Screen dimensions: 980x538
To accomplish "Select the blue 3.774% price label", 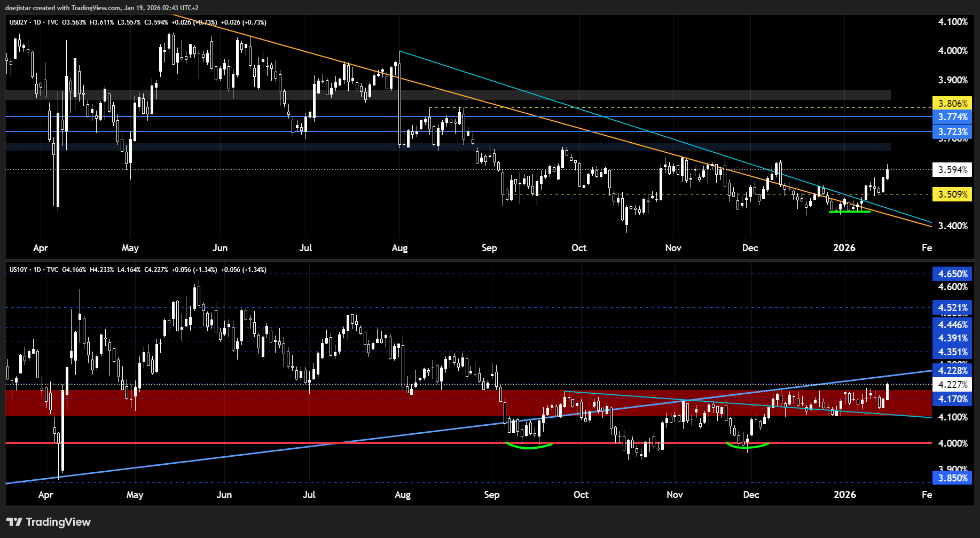I will coord(952,117).
